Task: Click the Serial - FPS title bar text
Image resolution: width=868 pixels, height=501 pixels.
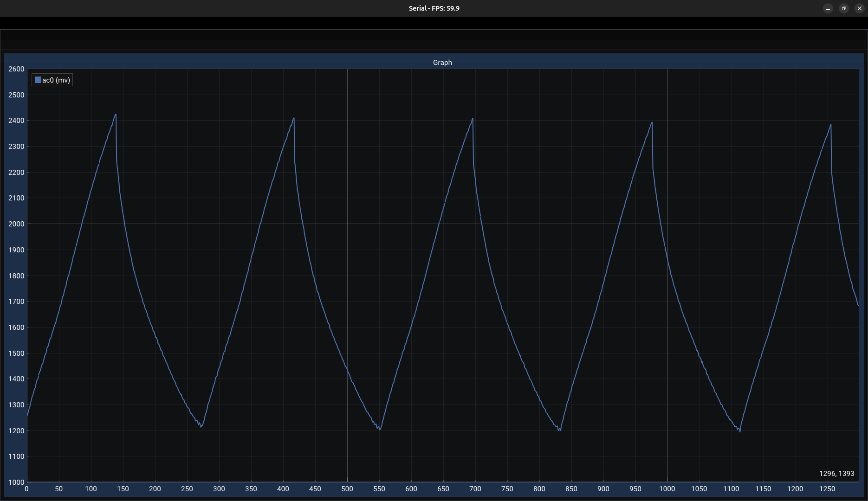Action: 434,8
